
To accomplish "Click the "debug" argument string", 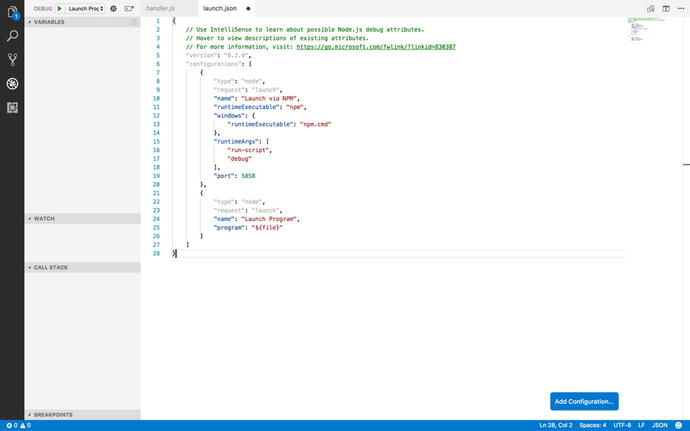I will pos(239,158).
